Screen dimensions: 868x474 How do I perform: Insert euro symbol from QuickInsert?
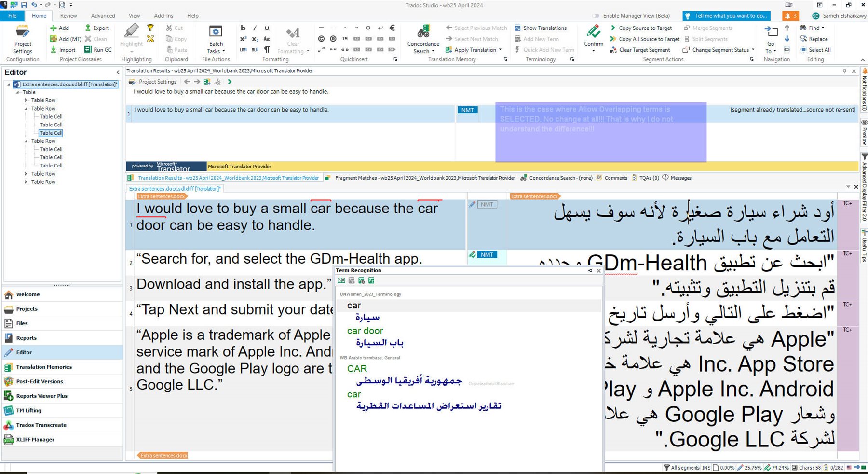pyautogui.click(x=392, y=28)
